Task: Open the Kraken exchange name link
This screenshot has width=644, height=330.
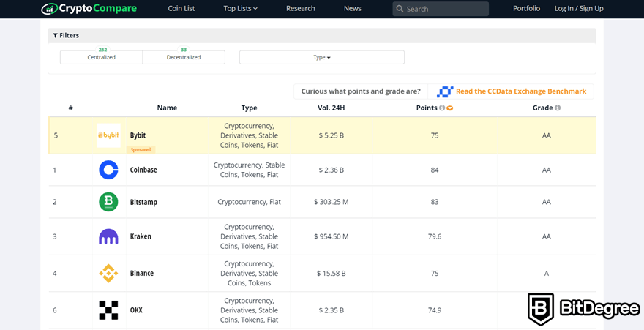Action: [141, 236]
